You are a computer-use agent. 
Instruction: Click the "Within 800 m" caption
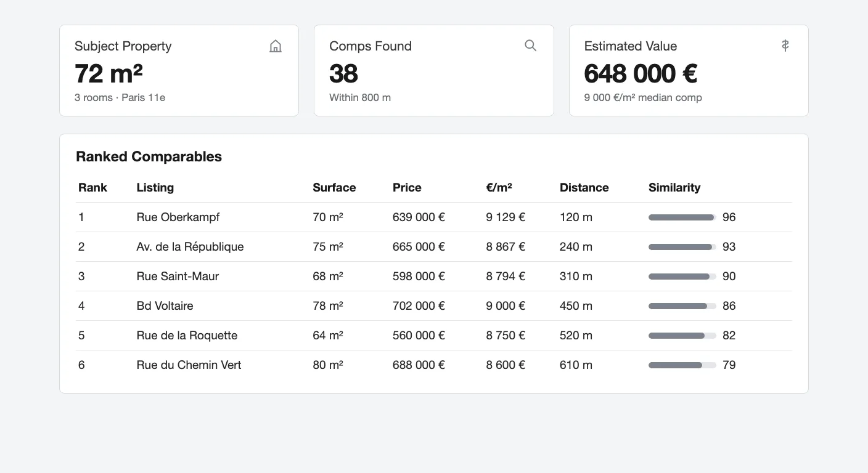tap(360, 98)
